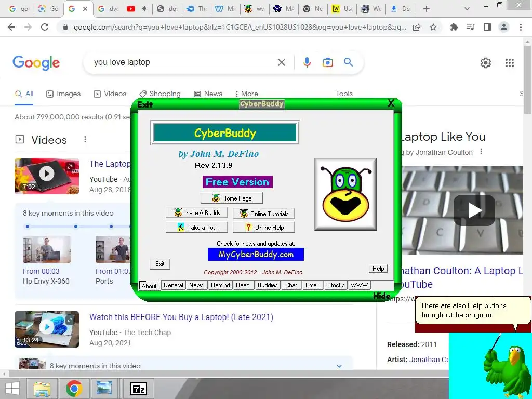Expand the lower '8 key moments in this video' chevron
This screenshot has width=532, height=399.
[339, 366]
